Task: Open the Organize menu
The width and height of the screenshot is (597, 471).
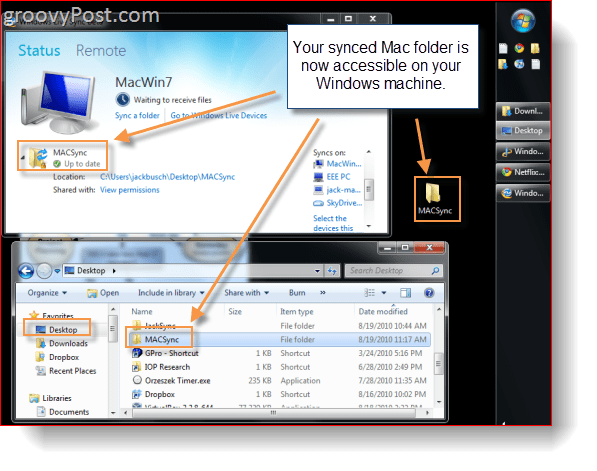Action: click(47, 293)
